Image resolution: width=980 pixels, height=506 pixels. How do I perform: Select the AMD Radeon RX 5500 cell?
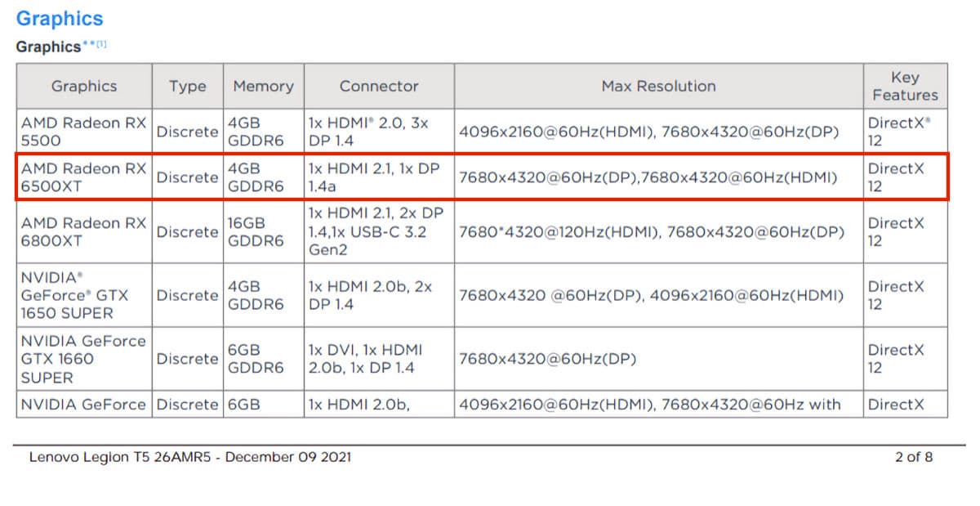point(83,132)
